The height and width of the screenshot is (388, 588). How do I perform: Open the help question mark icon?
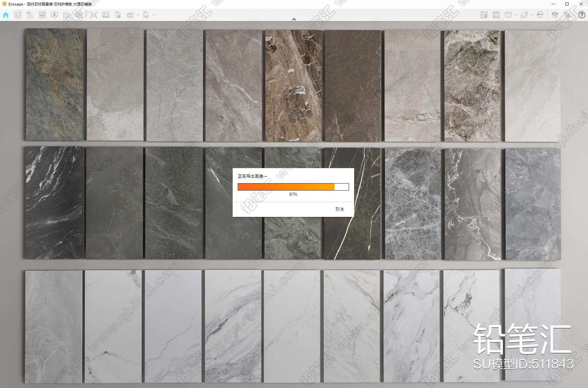click(582, 15)
